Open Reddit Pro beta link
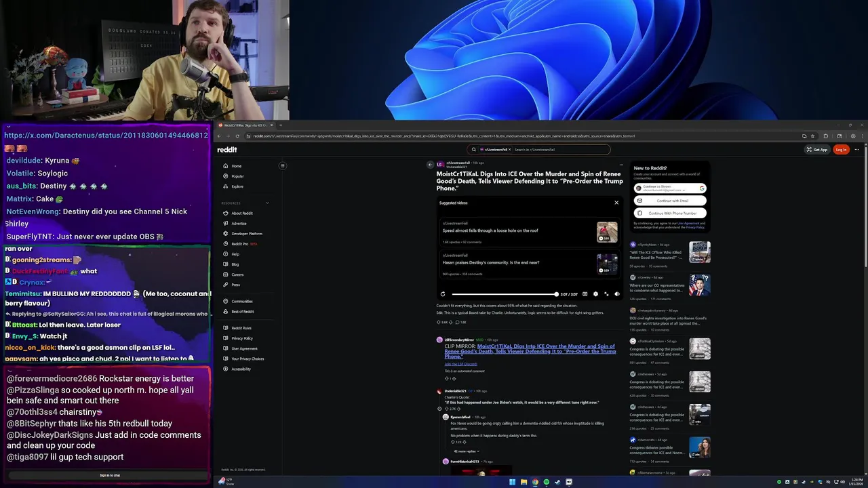 tap(240, 244)
